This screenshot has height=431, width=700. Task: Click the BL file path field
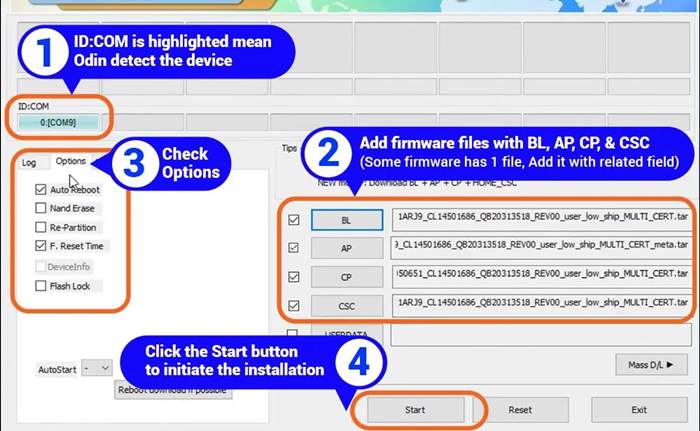(542, 220)
